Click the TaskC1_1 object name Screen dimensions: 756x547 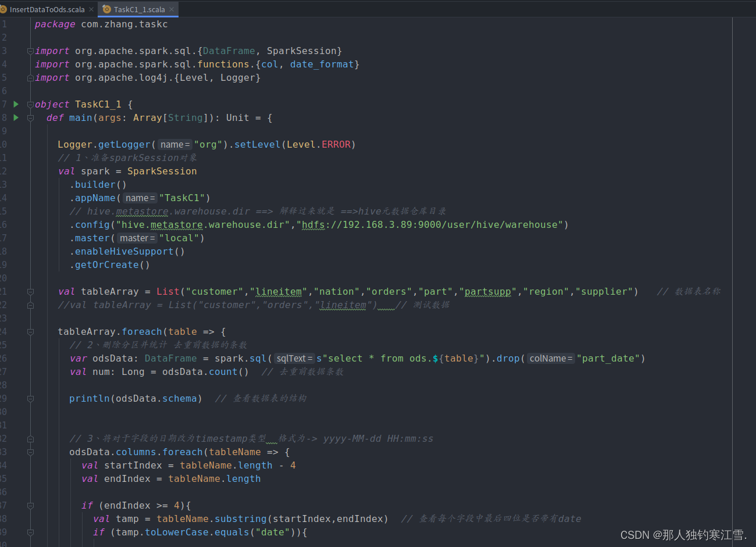[x=98, y=105]
